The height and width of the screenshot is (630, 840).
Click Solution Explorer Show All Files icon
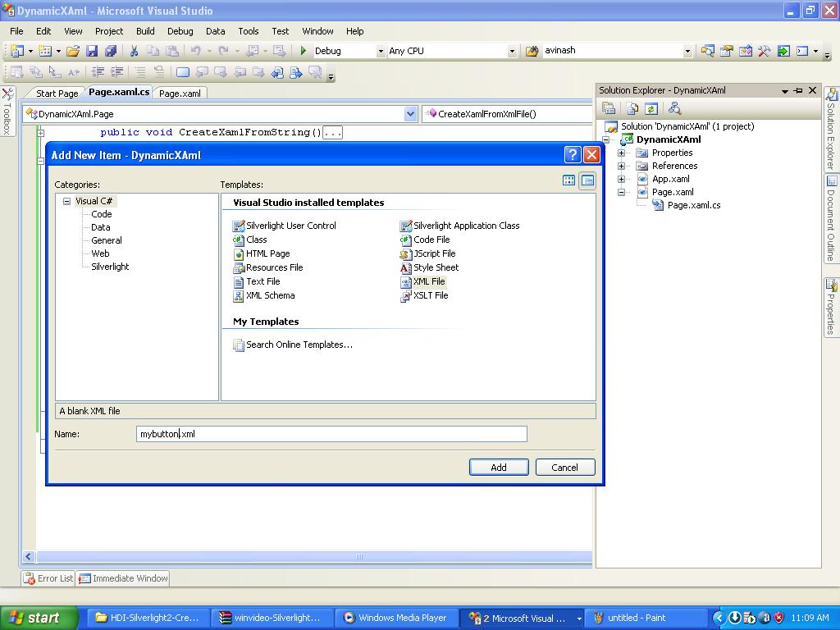click(x=632, y=108)
